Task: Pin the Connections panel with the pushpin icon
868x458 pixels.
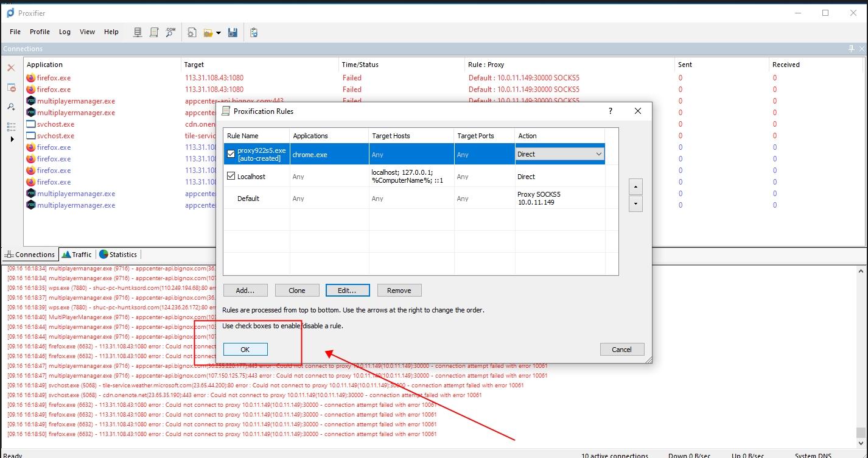Action: click(852, 49)
